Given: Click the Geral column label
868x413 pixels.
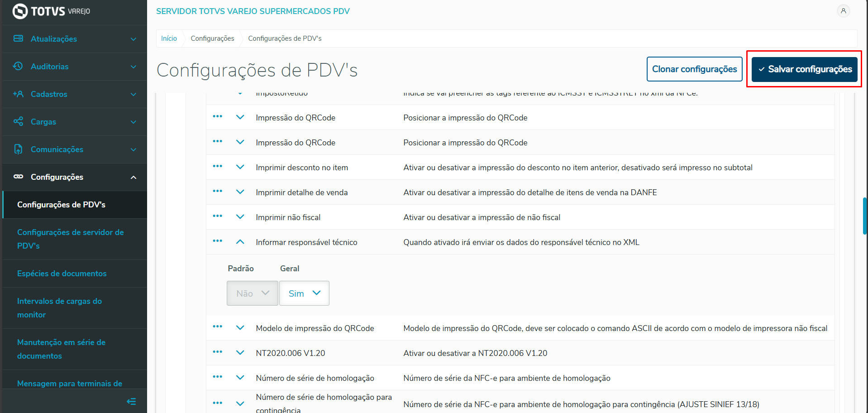Looking at the screenshot, I should pyautogui.click(x=290, y=269).
